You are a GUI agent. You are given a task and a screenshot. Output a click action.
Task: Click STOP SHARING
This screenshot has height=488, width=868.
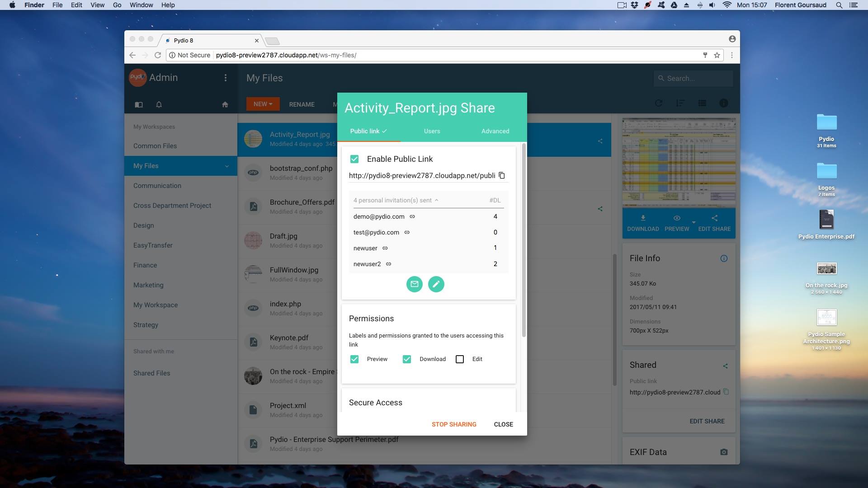pos(454,424)
